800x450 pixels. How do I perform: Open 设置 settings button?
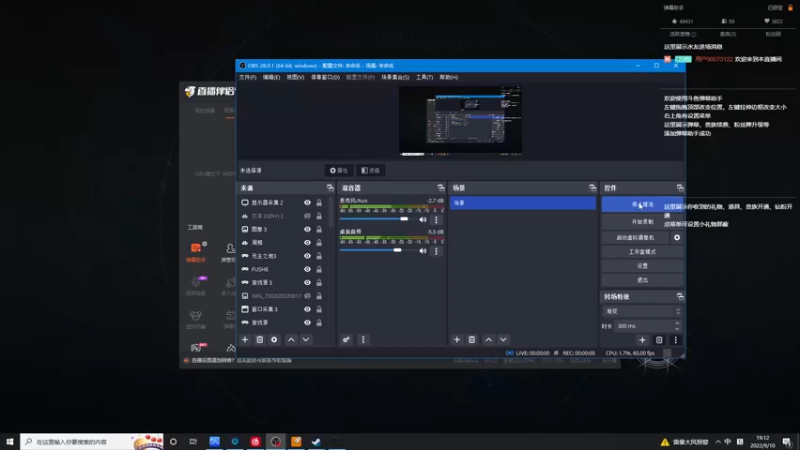642,266
